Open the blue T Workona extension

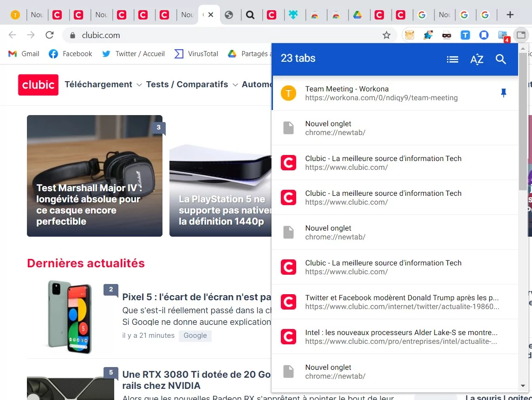point(465,35)
